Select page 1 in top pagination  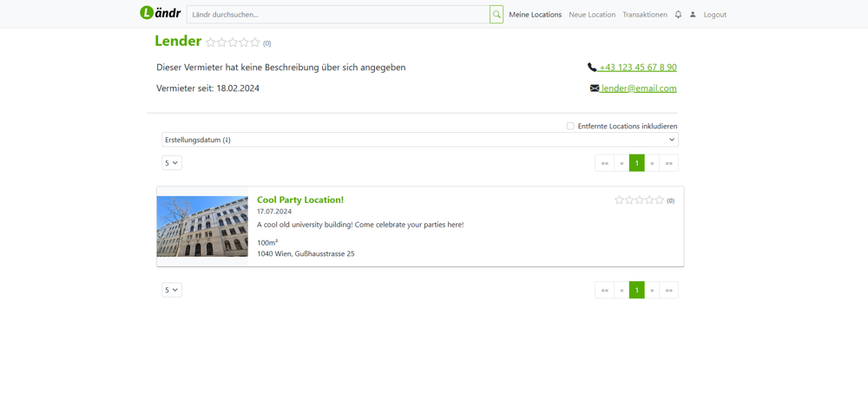click(x=637, y=162)
